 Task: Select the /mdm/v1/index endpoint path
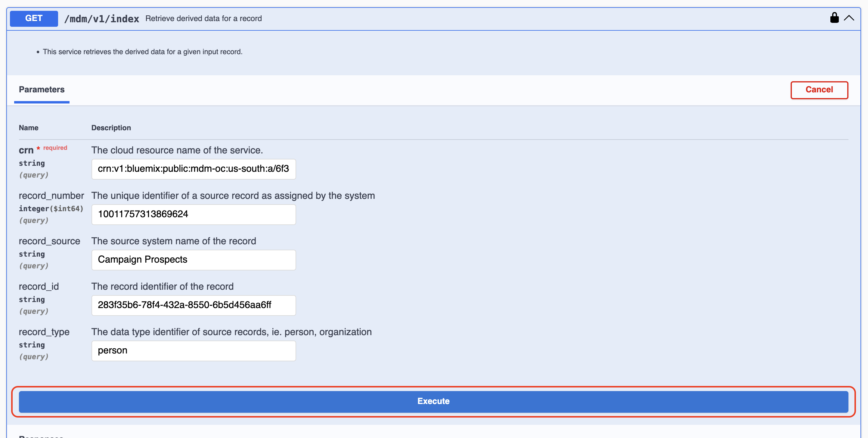102,19
